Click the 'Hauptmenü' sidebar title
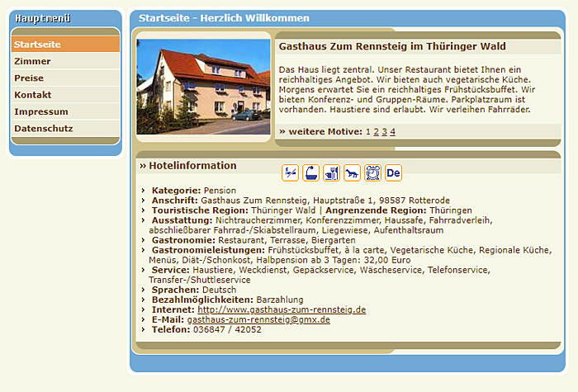Image resolution: width=578 pixels, height=392 pixels. (43, 18)
